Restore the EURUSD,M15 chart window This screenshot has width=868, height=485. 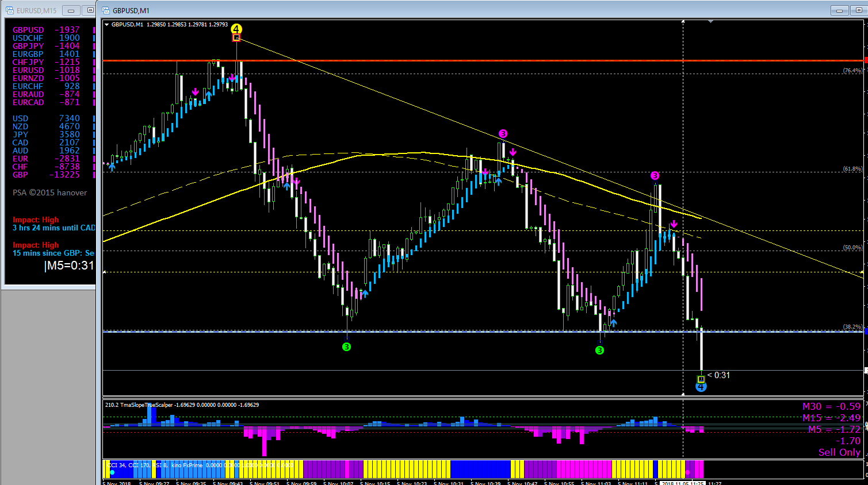[x=90, y=10]
